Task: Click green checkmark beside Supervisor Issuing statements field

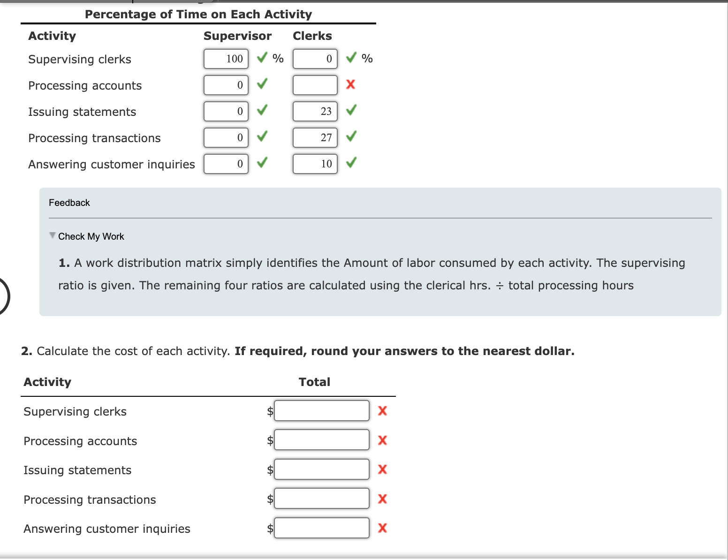Action: [262, 110]
